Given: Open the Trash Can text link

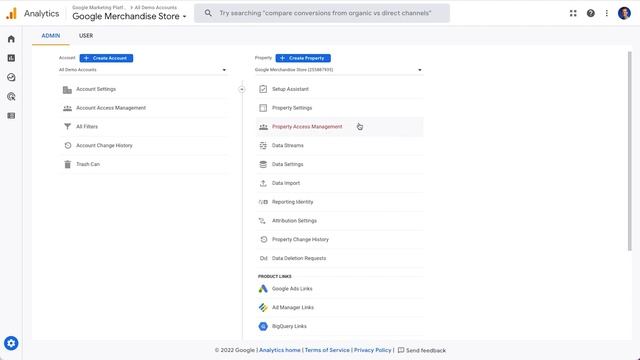Looking at the screenshot, I should 88,164.
